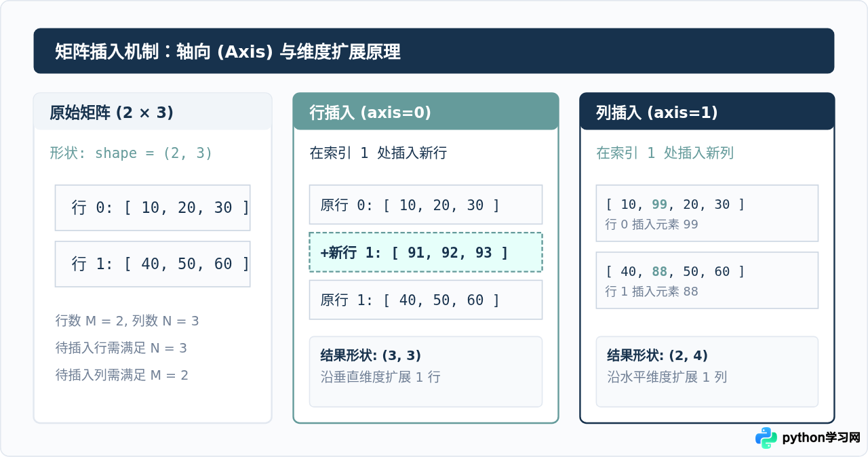868x457 pixels.
Task: Click the text '在索引 1 处插入新行'
Action: (378, 153)
